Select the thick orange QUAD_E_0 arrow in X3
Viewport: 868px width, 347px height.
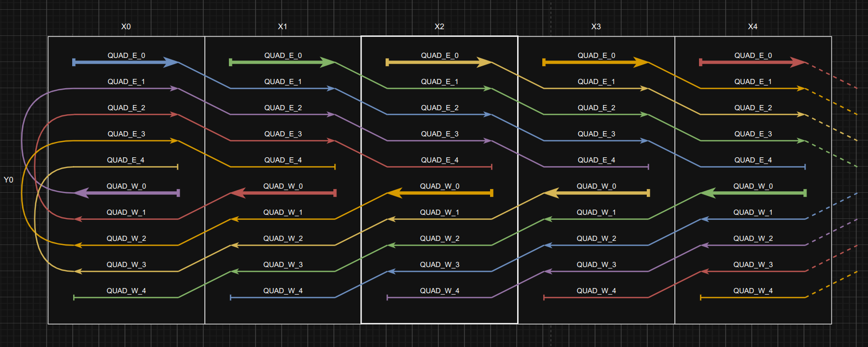point(596,63)
